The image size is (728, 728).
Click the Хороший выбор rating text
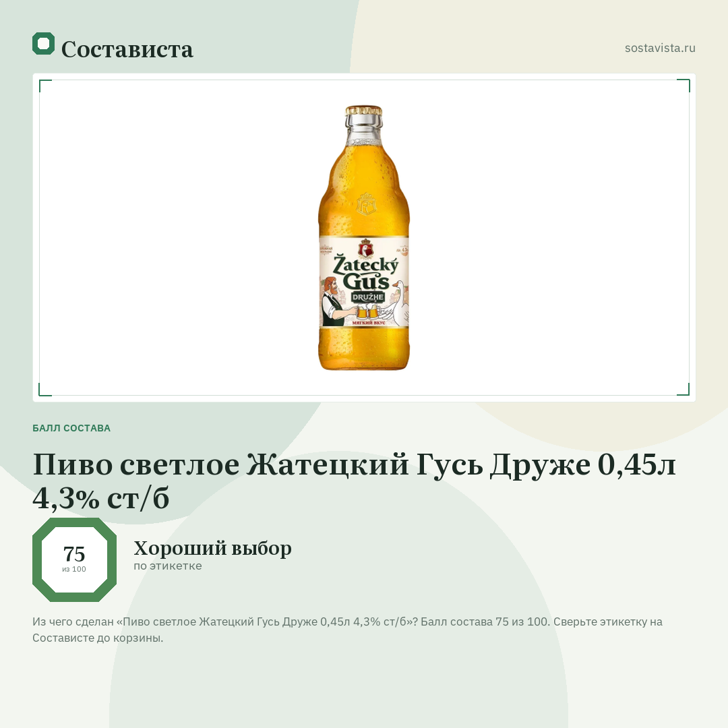click(x=212, y=548)
